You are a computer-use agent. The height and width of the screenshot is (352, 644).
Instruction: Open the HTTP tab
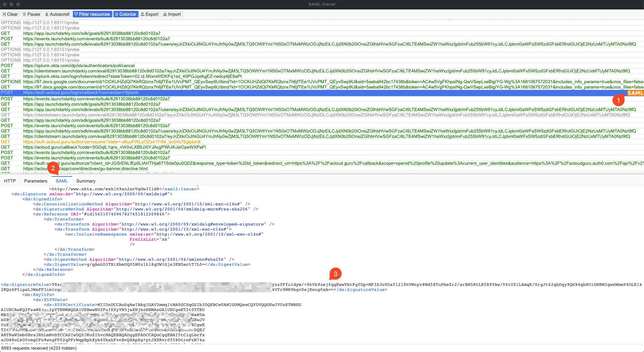click(10, 181)
